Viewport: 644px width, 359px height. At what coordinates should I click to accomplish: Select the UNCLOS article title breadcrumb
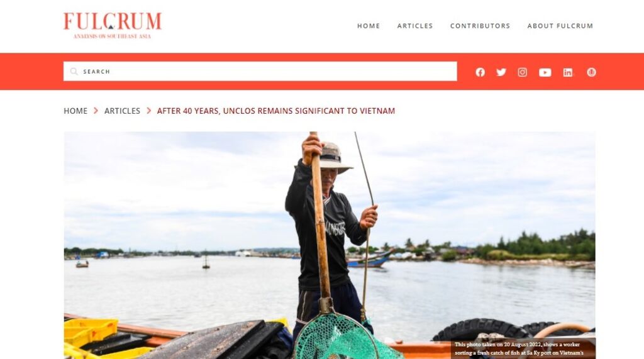tap(276, 111)
